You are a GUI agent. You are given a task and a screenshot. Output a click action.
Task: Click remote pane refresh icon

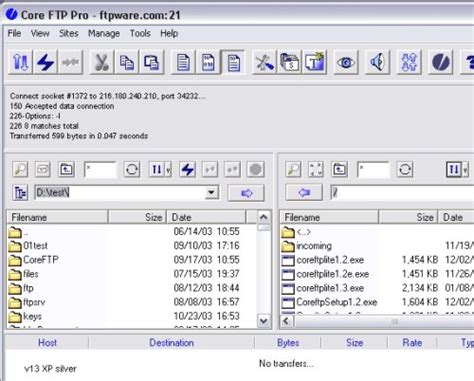pyautogui.click(x=405, y=169)
